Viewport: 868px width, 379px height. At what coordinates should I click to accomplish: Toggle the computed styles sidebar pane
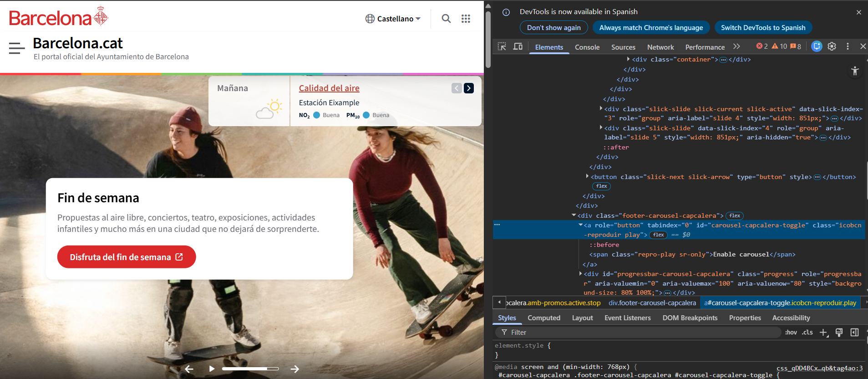854,333
